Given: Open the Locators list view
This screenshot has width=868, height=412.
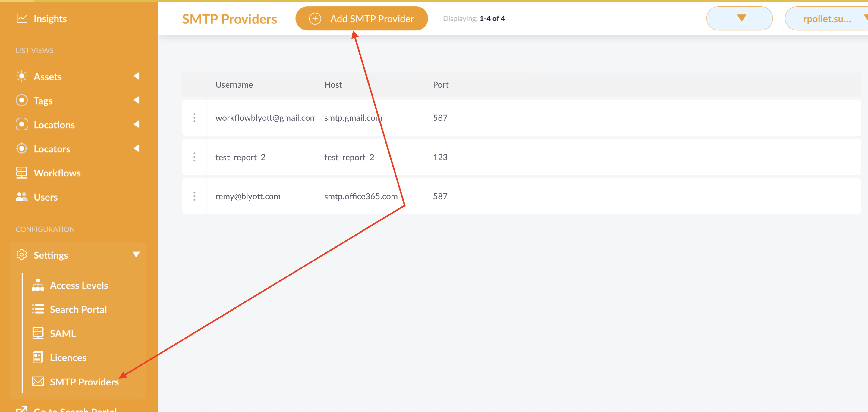Looking at the screenshot, I should pos(52,149).
